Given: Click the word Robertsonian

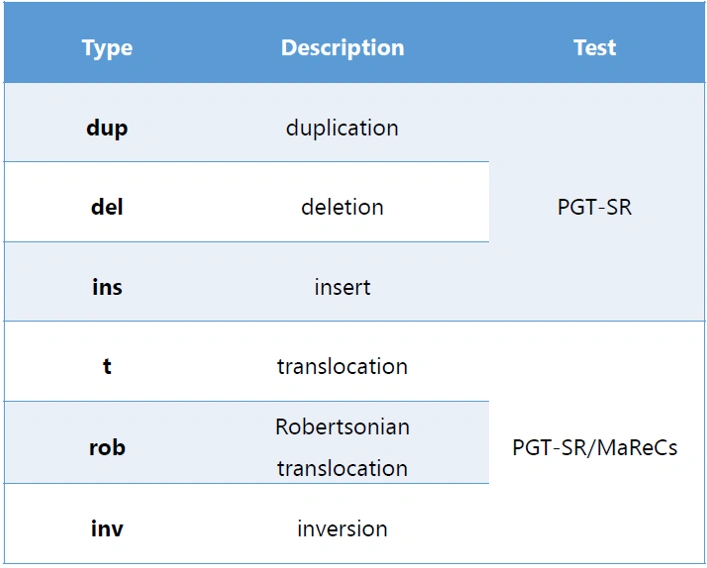Looking at the screenshot, I should [x=342, y=427].
